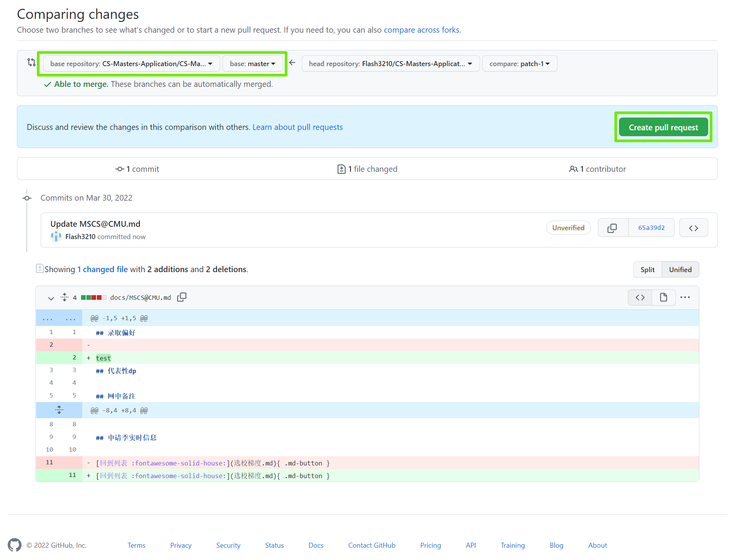
Task: Open Pricing footer link
Action: 430,545
